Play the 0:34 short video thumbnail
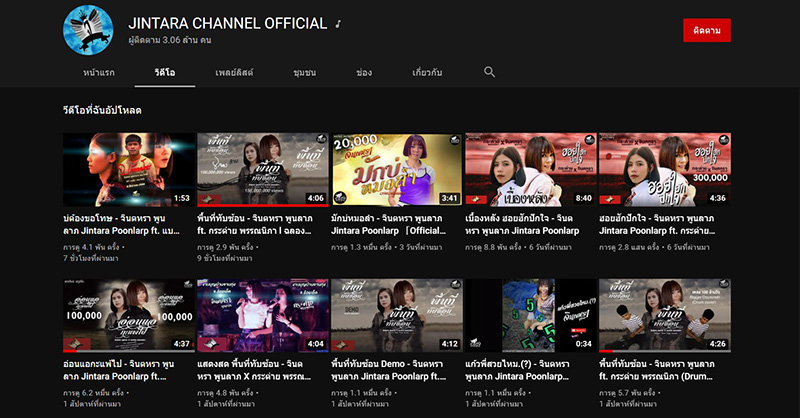The image size is (800, 418). 531,315
